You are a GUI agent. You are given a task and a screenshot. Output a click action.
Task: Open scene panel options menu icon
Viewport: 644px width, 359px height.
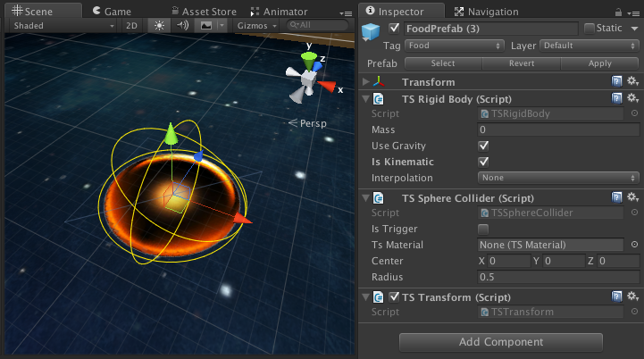click(346, 13)
